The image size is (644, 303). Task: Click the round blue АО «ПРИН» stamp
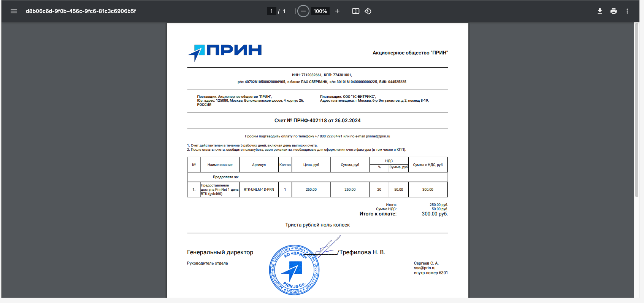tap(294, 270)
